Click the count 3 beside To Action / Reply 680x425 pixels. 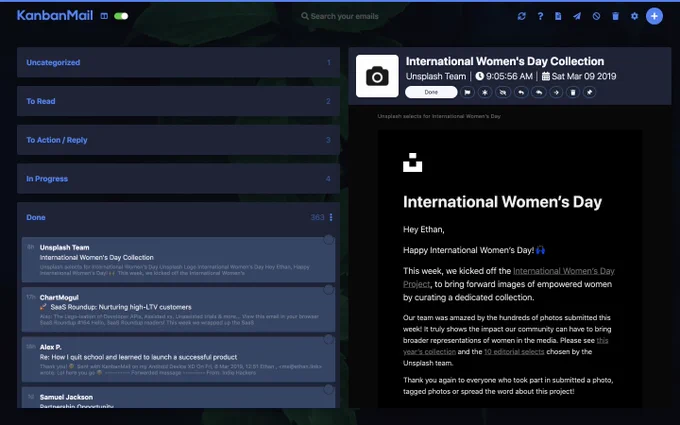[x=328, y=140]
